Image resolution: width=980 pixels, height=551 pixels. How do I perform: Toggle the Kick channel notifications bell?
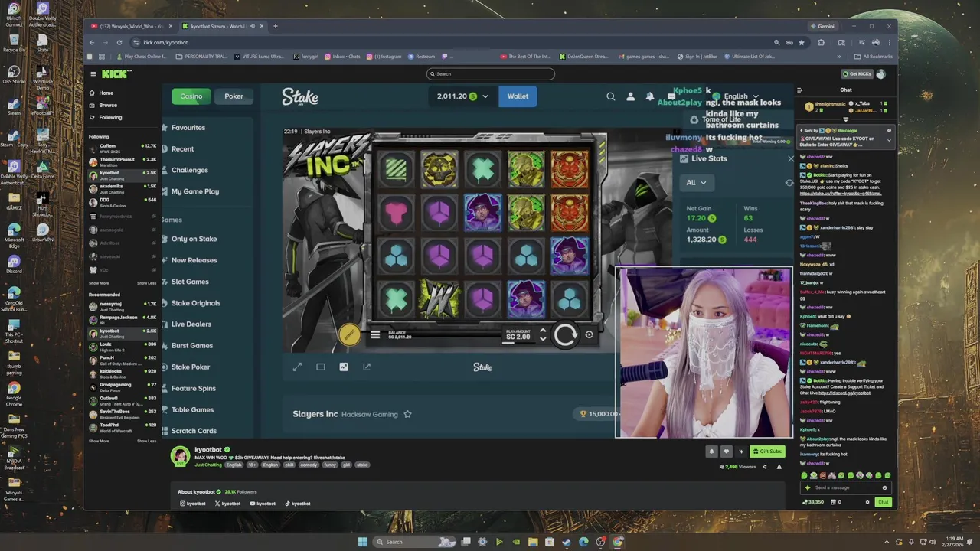coord(711,452)
